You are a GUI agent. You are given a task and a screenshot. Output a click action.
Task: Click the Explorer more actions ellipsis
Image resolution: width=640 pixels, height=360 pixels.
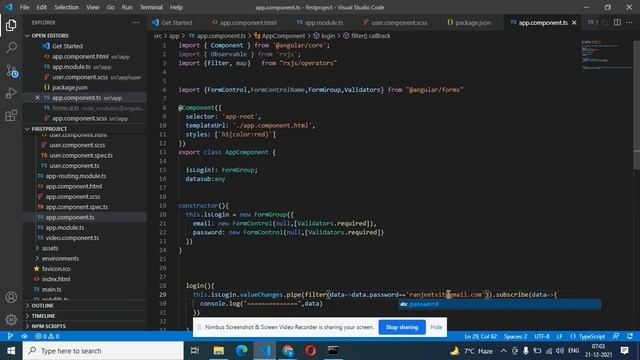(136, 22)
